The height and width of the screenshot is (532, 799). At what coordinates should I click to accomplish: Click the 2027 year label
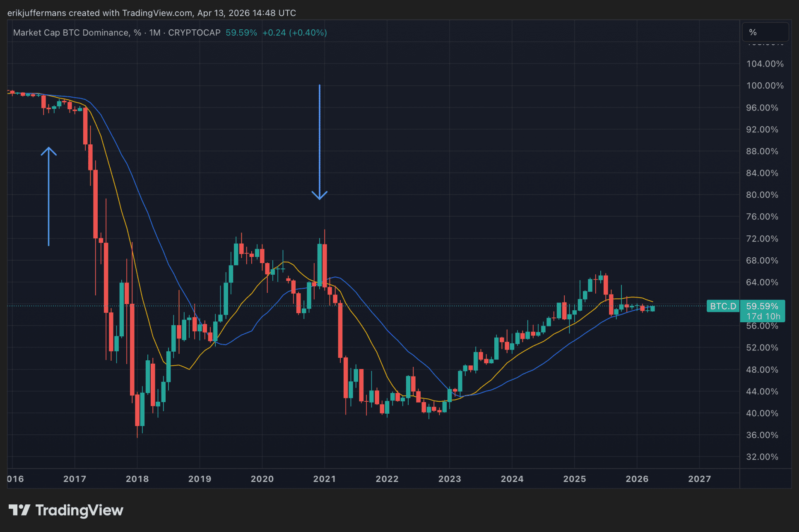click(699, 479)
